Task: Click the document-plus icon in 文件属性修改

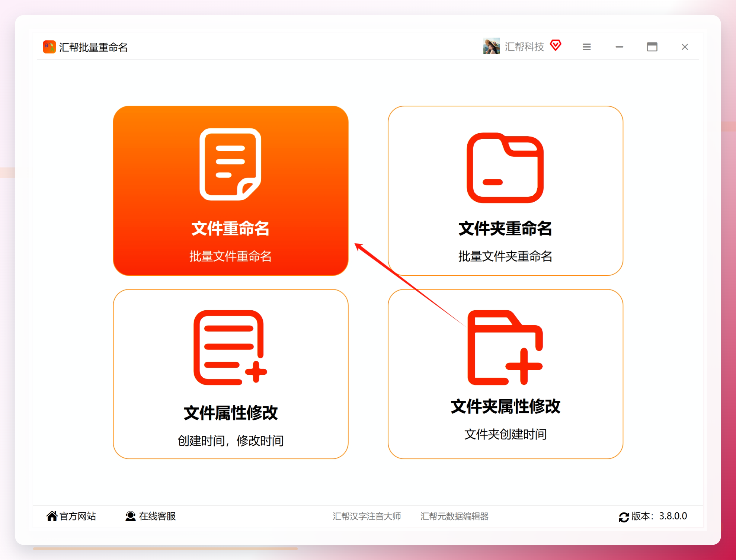Action: 230,347
